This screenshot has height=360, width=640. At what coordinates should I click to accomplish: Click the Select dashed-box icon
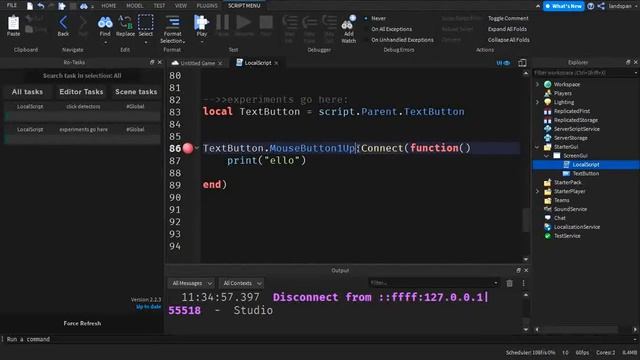[145, 22]
